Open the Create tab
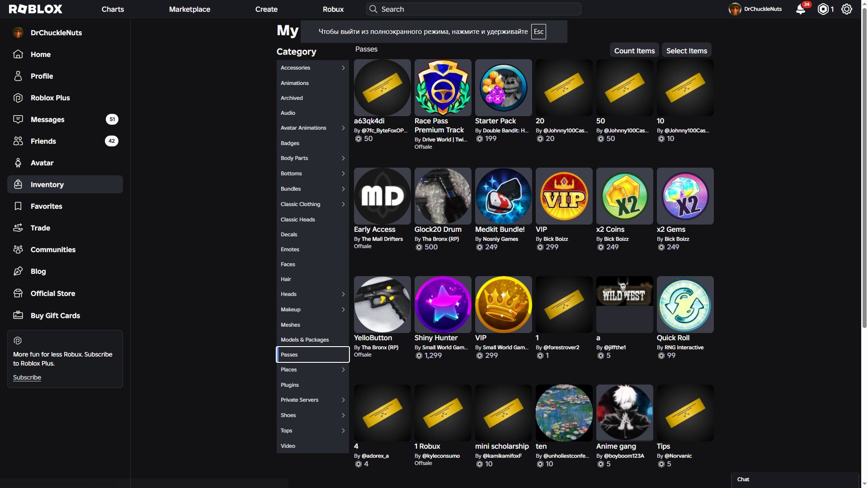Image resolution: width=868 pixels, height=488 pixels. pyautogui.click(x=266, y=9)
